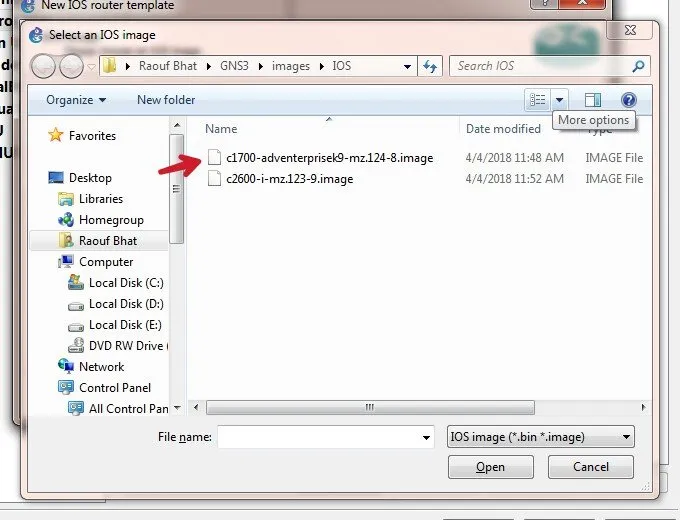Expand the address bar history dropdown

[x=407, y=66]
